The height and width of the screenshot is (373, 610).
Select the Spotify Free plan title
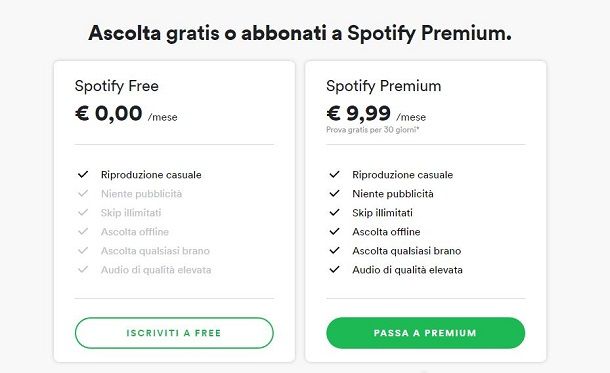click(117, 86)
